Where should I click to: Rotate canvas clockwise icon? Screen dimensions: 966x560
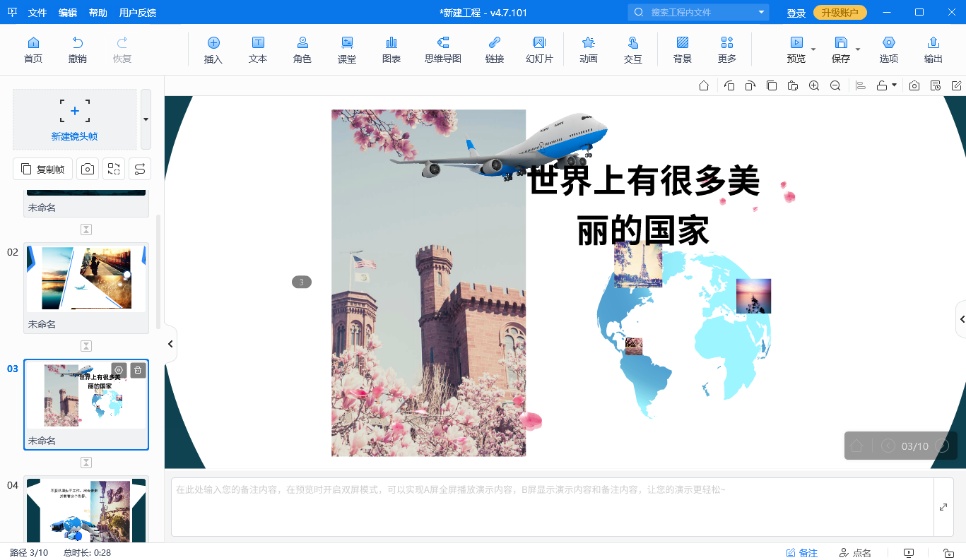(x=750, y=85)
